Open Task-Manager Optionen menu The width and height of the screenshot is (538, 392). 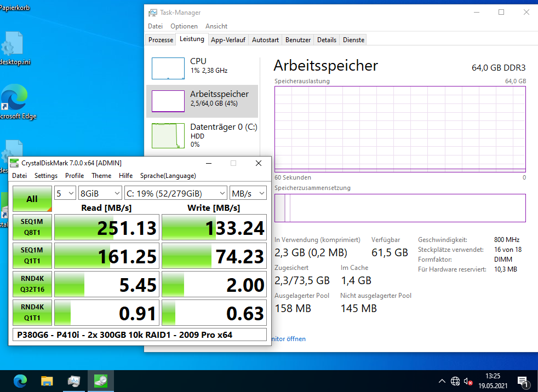click(x=184, y=26)
